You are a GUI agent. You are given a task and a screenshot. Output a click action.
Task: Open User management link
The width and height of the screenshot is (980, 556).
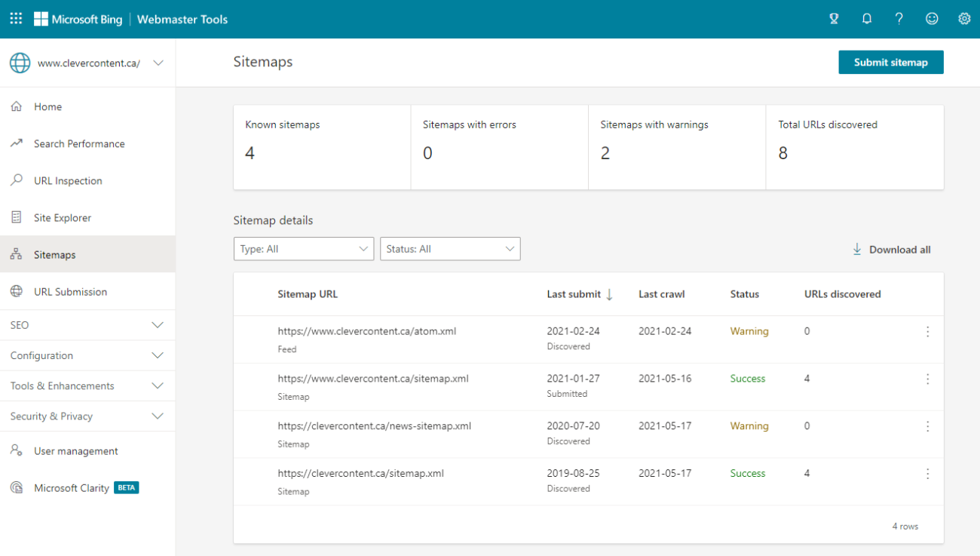click(76, 451)
